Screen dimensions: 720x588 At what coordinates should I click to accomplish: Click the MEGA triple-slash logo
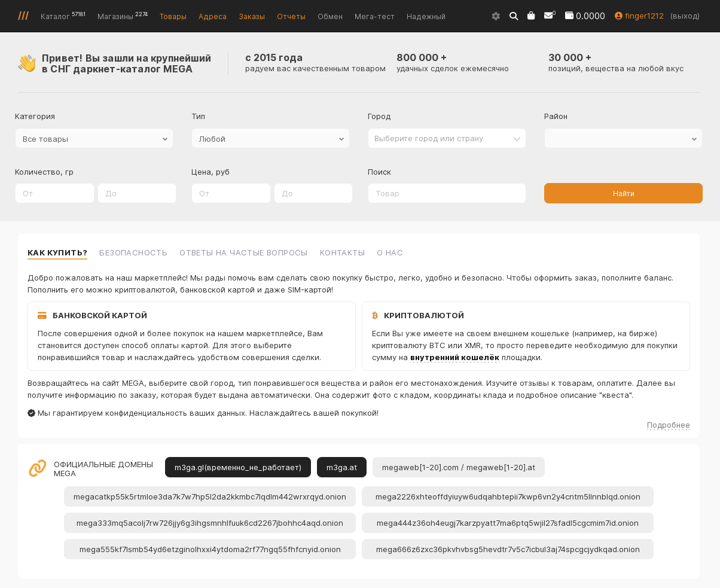(x=23, y=16)
